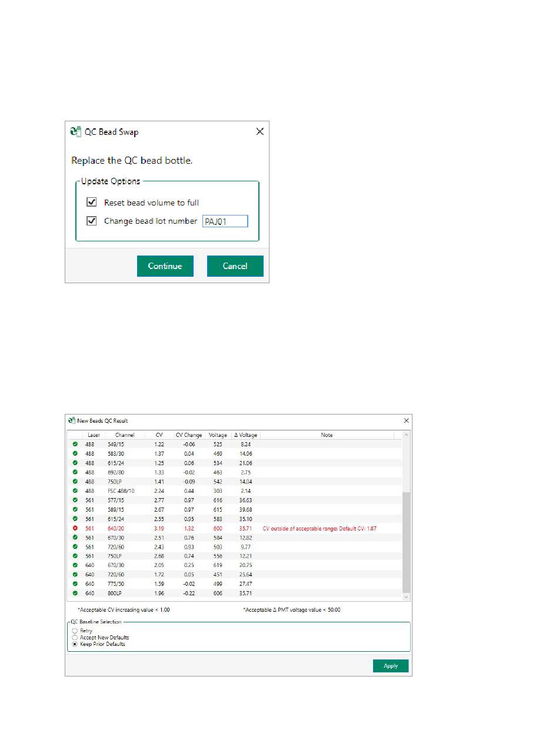Click the green check icon for 640 775/50
Image resolution: width=559 pixels, height=756 pixels.
pos(75,584)
